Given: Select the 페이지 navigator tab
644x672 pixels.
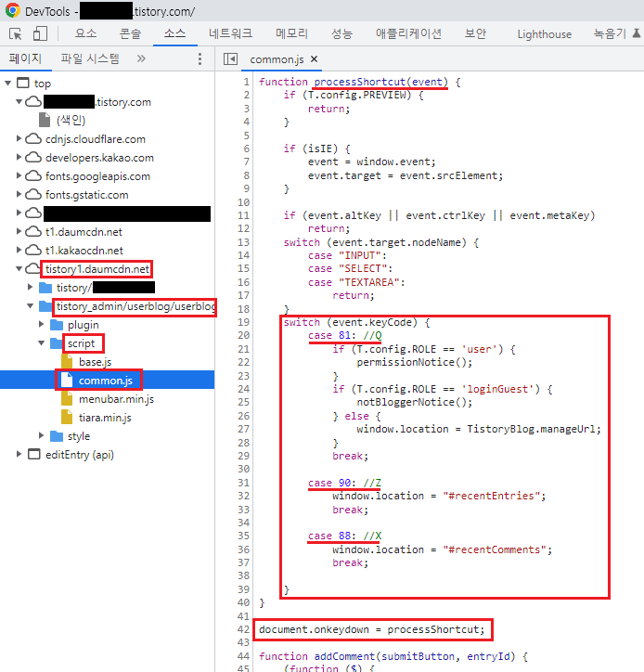Looking at the screenshot, I should pyautogui.click(x=25, y=58).
